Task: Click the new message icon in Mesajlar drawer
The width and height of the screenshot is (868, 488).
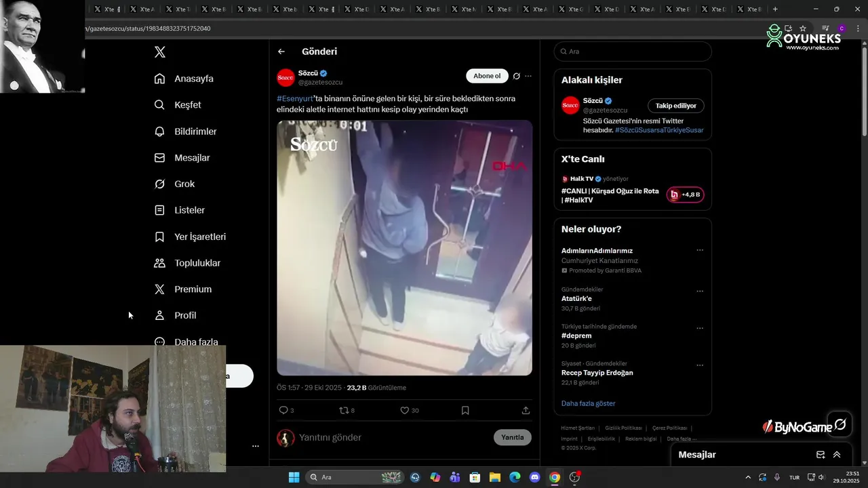Action: point(821,455)
